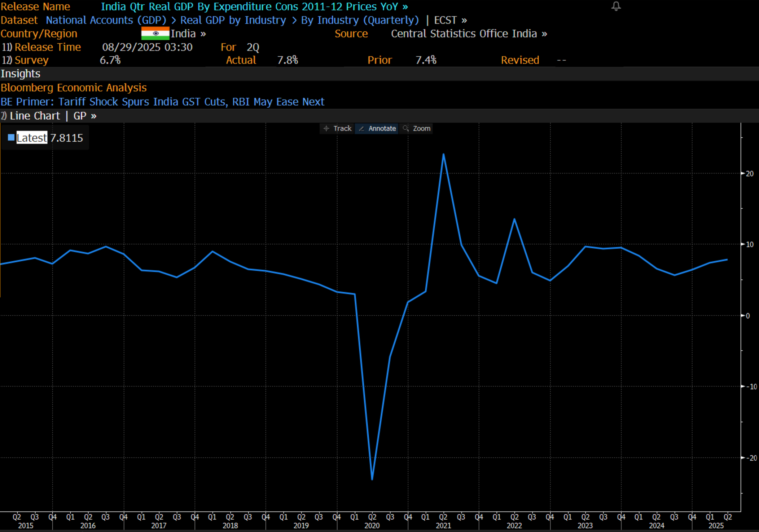Click the blue Latest series color square
Viewport: 759px width, 532px height.
click(11, 137)
